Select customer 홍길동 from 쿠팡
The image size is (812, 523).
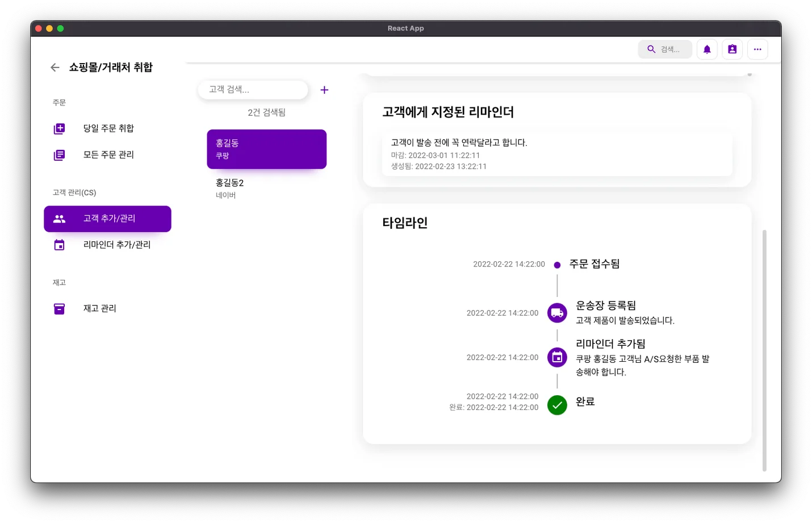[266, 149]
